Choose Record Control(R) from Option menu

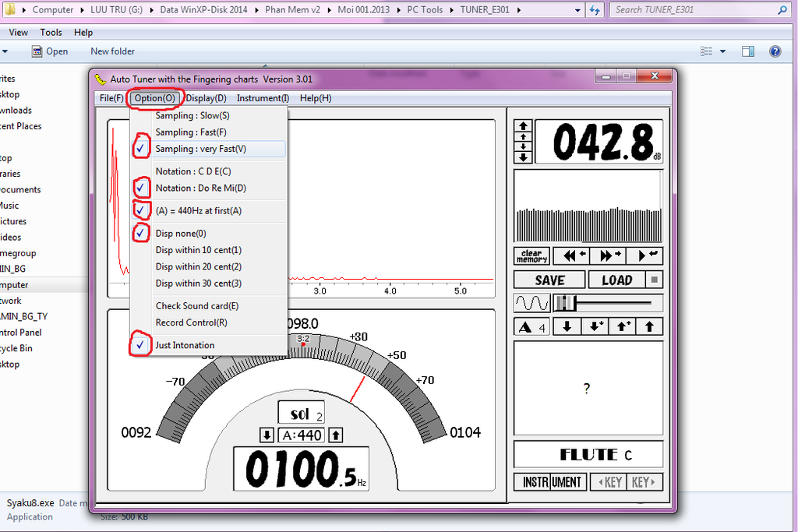point(191,322)
